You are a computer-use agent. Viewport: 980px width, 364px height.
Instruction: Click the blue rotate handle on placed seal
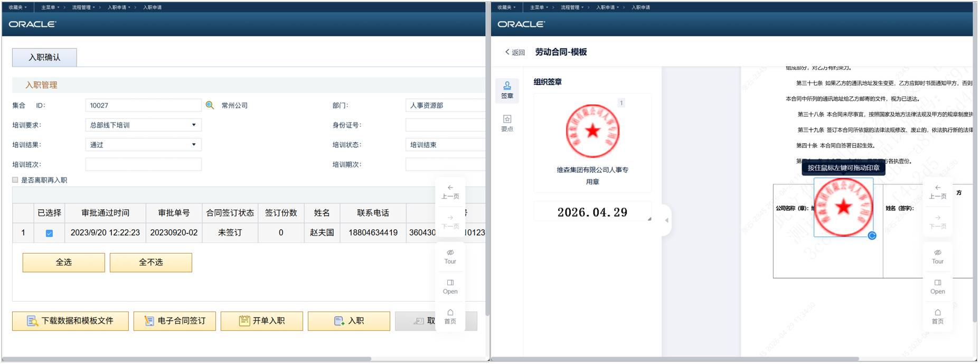pyautogui.click(x=872, y=236)
